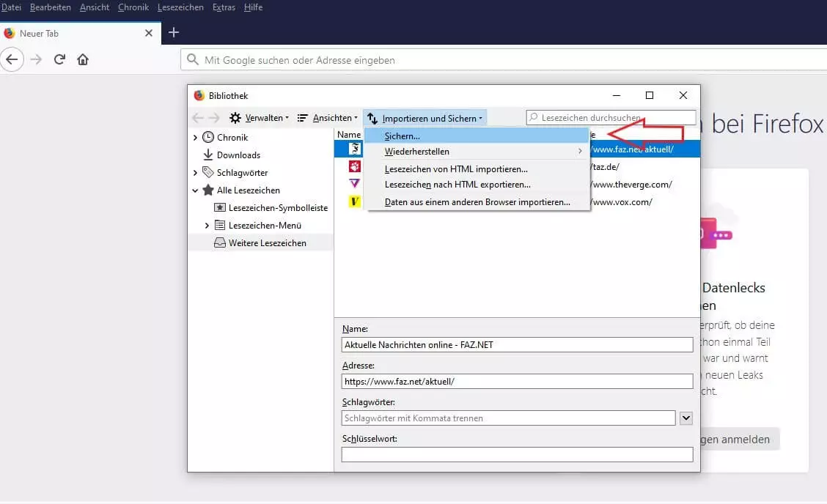The height and width of the screenshot is (504, 827).
Task: Open the Ansichten list-view menu
Action: pos(328,118)
